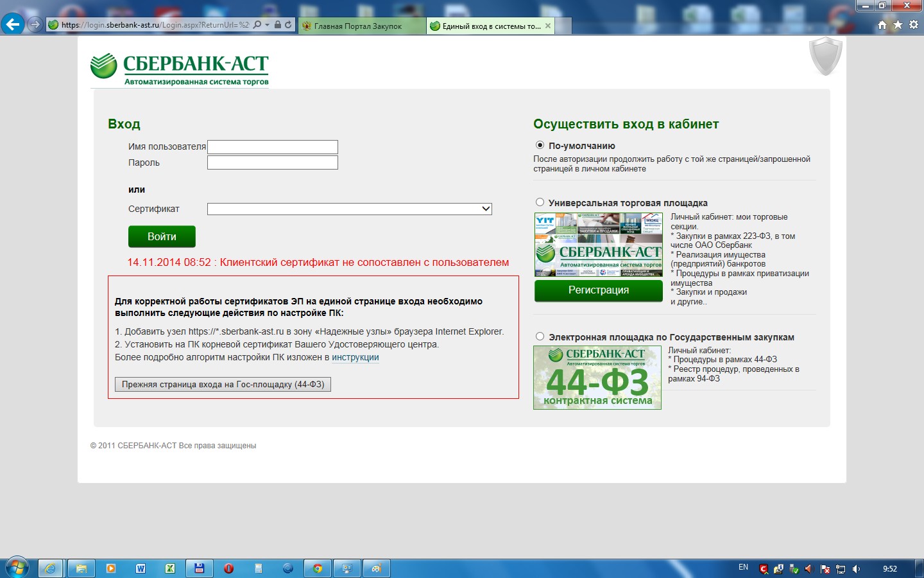Screen dimensions: 924x578
Task: Click the tray network icon
Action: pos(841,569)
